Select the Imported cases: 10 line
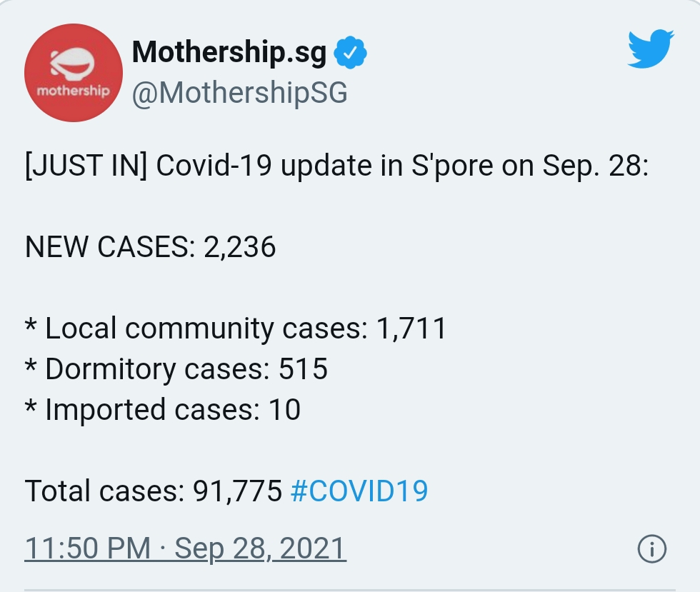Viewport: 700px width, 592px height. pos(163,409)
